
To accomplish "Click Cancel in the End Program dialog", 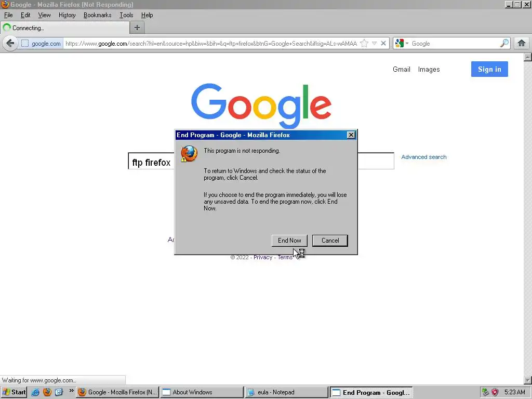I will 330,241.
